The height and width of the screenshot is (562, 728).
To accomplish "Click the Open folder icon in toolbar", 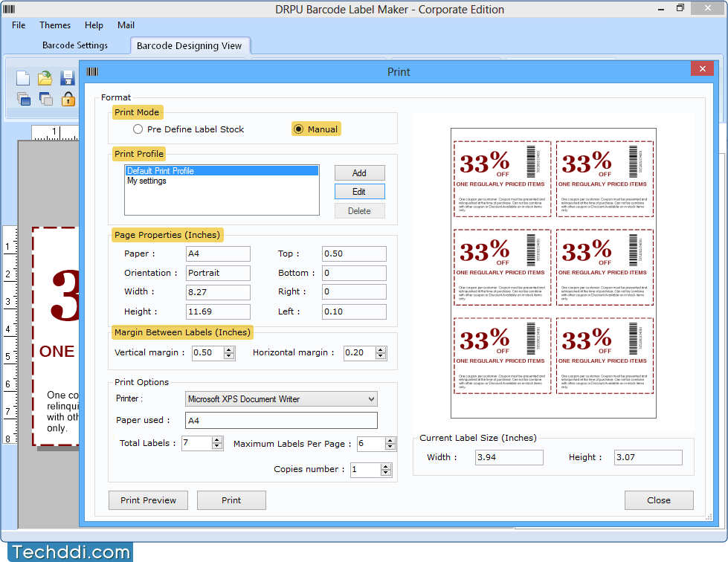I will 45,78.
